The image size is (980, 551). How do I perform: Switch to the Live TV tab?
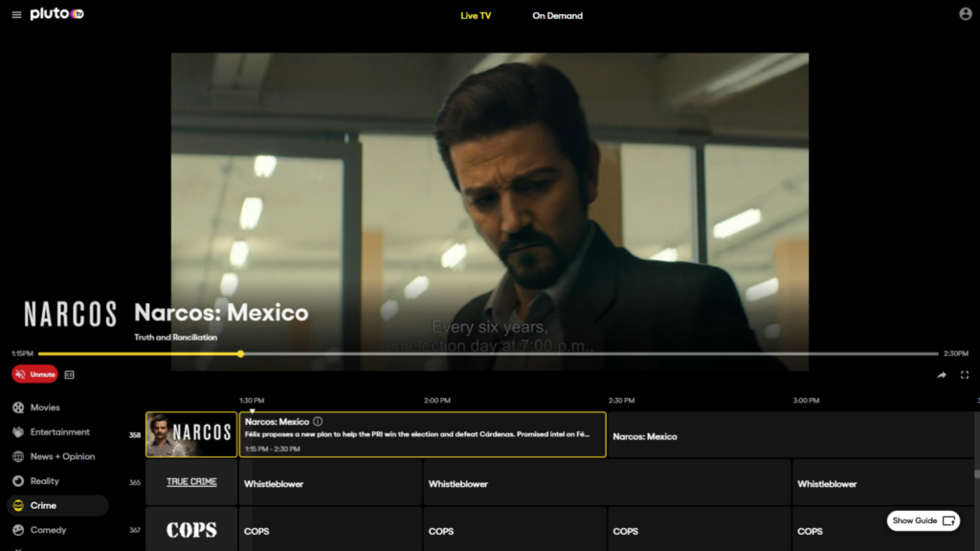click(476, 15)
